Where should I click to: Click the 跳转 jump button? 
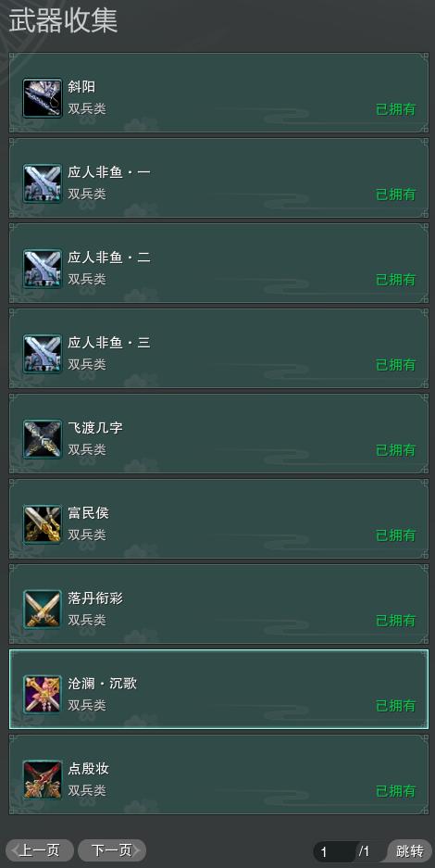click(x=410, y=850)
